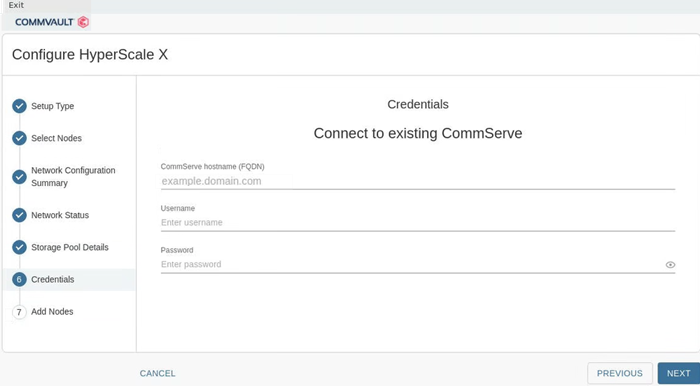Click the step 7 Add Nodes circle

pos(19,312)
